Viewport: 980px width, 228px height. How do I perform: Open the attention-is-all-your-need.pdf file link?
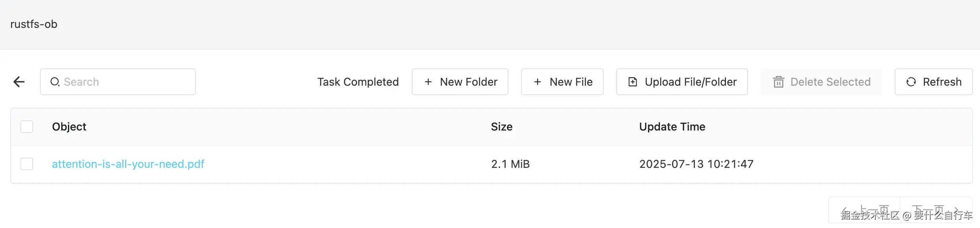coord(128,164)
